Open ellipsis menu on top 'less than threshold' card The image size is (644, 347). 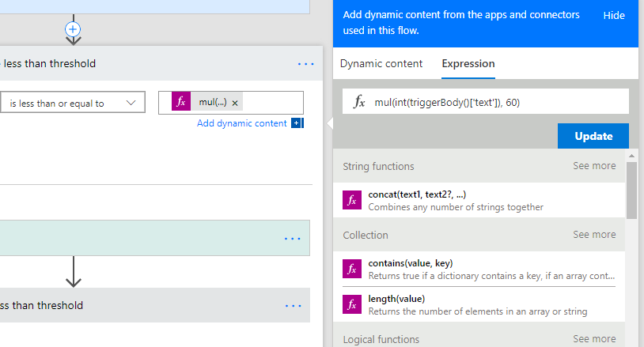pos(305,64)
